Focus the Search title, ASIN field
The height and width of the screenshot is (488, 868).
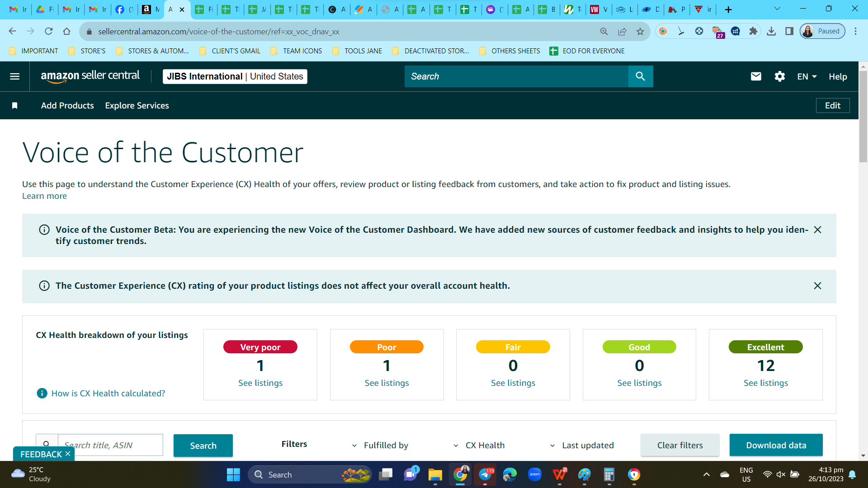tap(110, 445)
